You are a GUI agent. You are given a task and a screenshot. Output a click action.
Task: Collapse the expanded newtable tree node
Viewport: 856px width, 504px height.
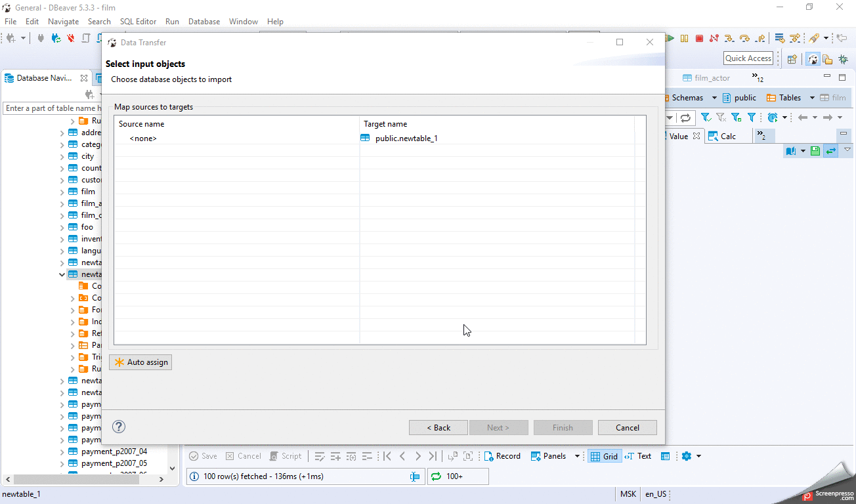(61, 274)
